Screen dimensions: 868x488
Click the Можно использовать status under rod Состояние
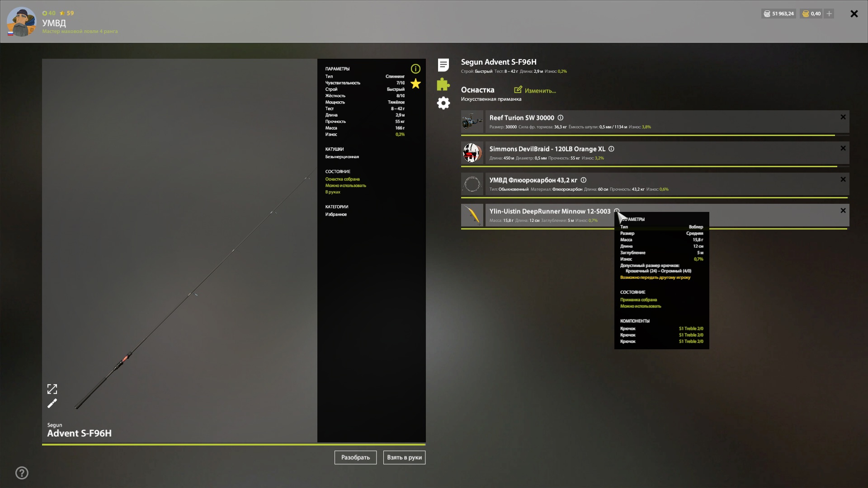click(x=346, y=185)
